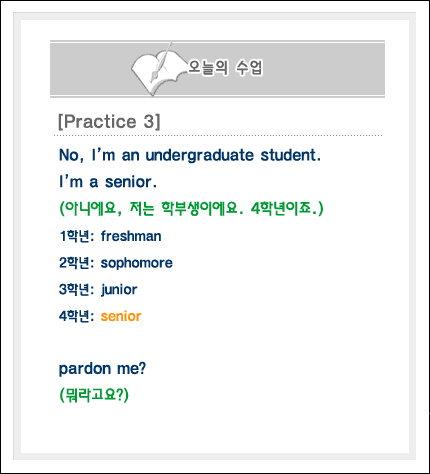
Task: Click the dotted divider under Practice 3
Action: click(218, 136)
